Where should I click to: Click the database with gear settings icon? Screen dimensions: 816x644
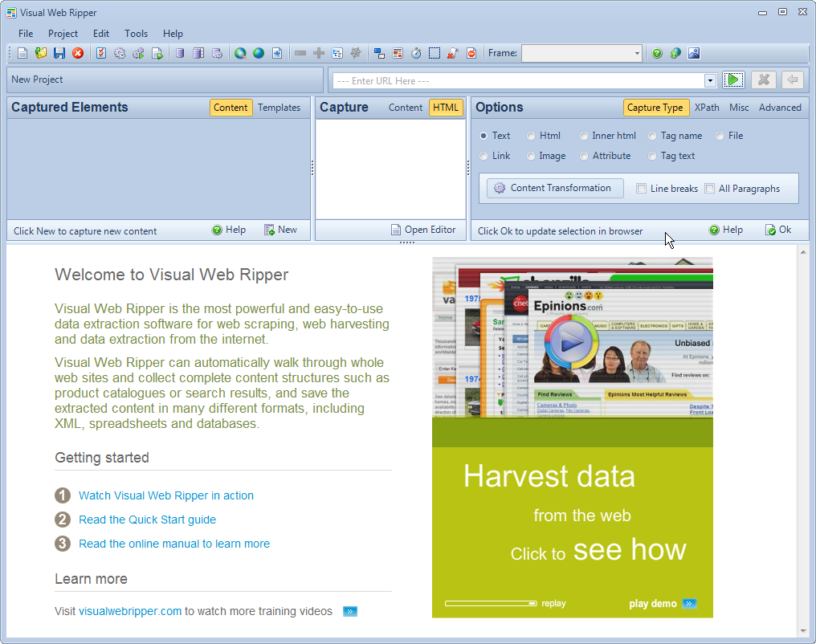pyautogui.click(x=217, y=53)
